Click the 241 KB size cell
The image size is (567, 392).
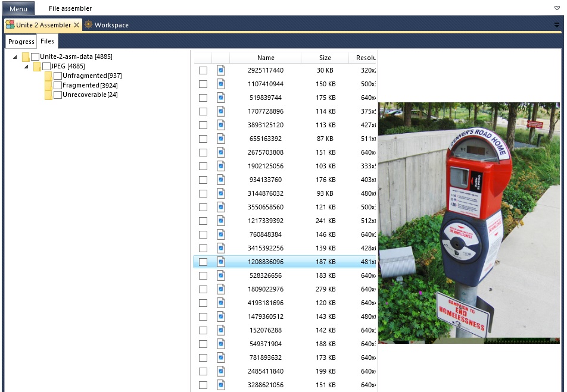(x=325, y=221)
